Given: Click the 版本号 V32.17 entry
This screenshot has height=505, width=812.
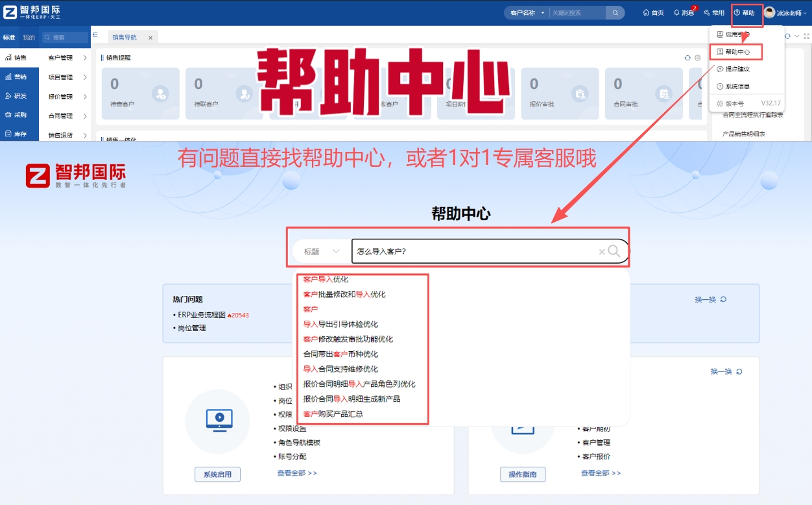Looking at the screenshot, I should point(748,103).
